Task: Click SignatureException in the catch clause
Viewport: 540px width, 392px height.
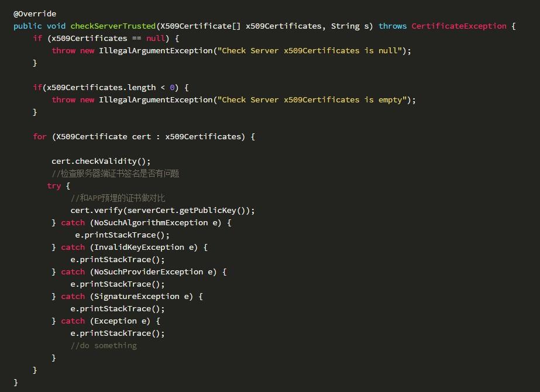Action: pos(137,297)
